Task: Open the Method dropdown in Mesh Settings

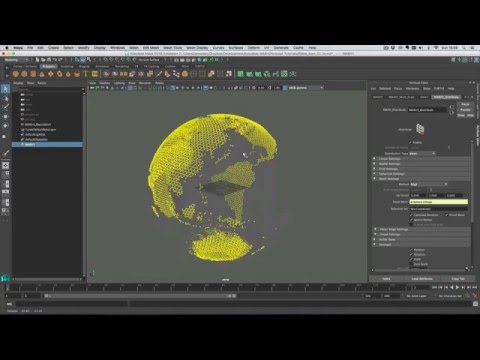Action: point(429,184)
